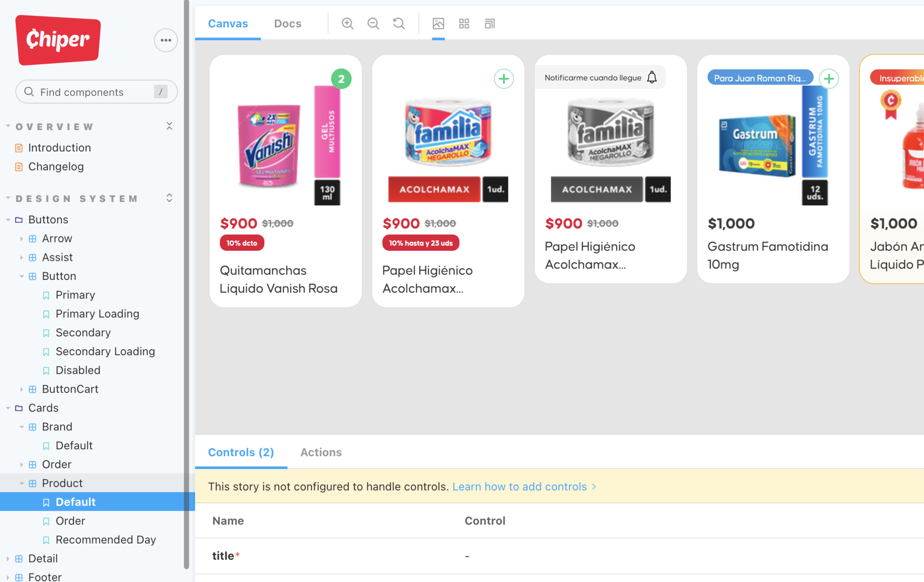This screenshot has width=924, height=582.
Task: Toggle the grid overlay icon
Action: point(464,23)
